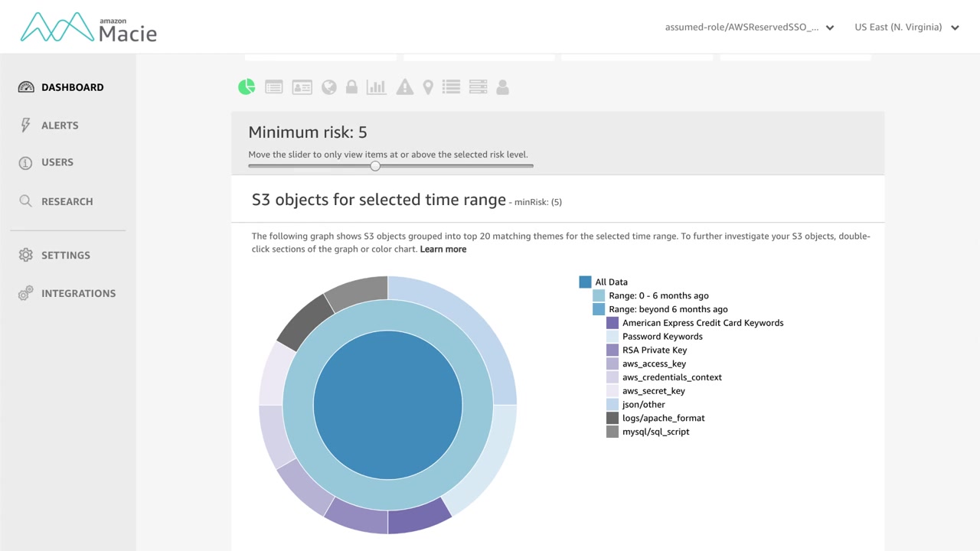Open the globe view icon
This screenshot has height=551, width=980.
[329, 87]
